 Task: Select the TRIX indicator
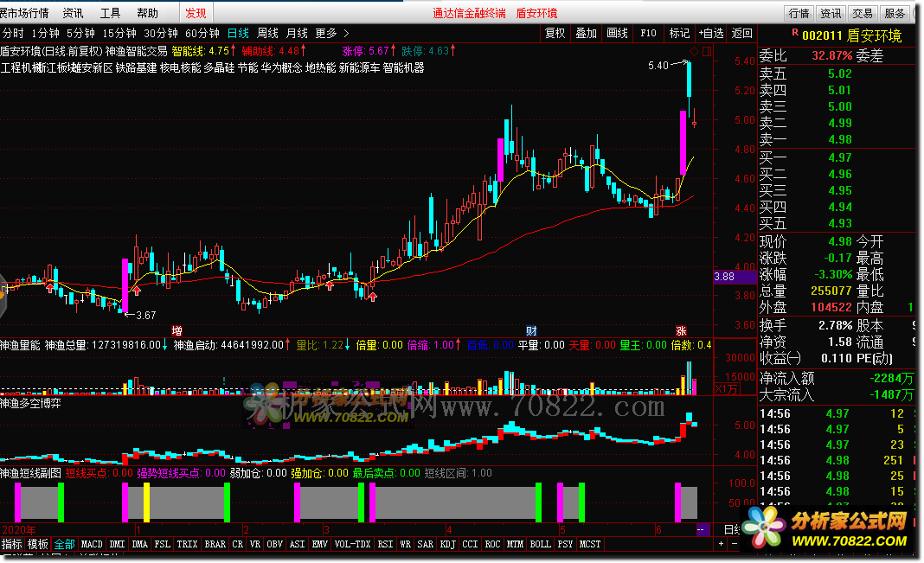point(188,544)
